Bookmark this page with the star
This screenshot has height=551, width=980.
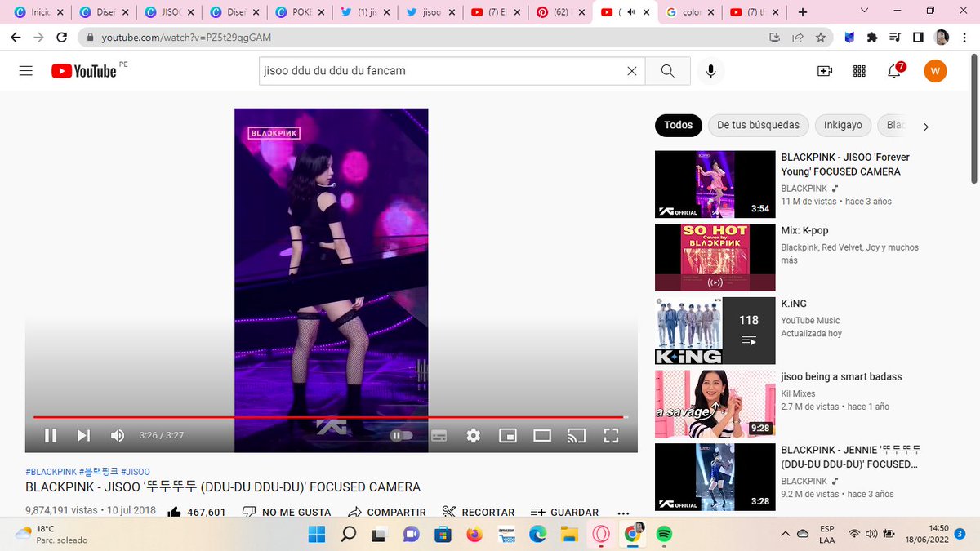coord(821,38)
